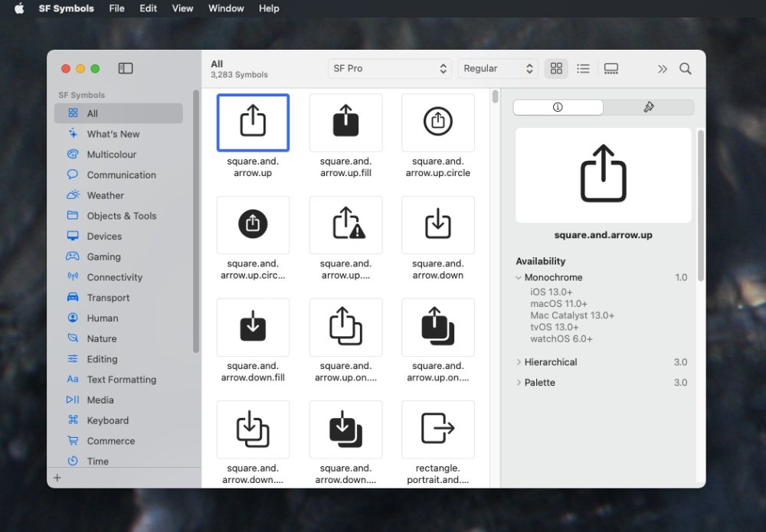Open the SF Pro font dropdown

(x=391, y=68)
